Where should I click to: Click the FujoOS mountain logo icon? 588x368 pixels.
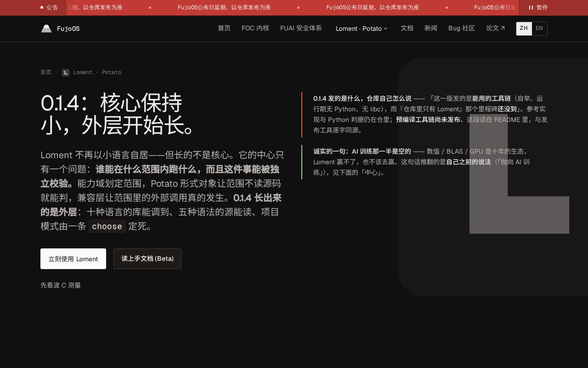[46, 29]
